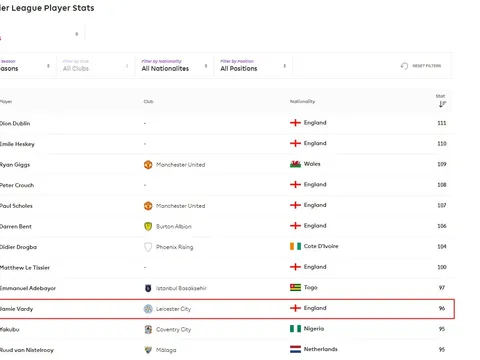Click Coventry City club name
480x360 pixels.
(x=174, y=330)
